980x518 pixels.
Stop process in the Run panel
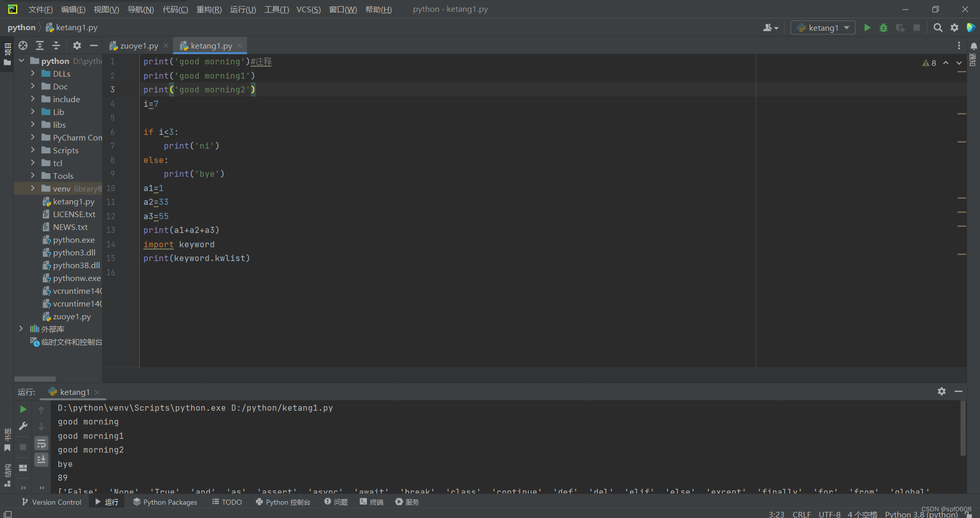23,447
